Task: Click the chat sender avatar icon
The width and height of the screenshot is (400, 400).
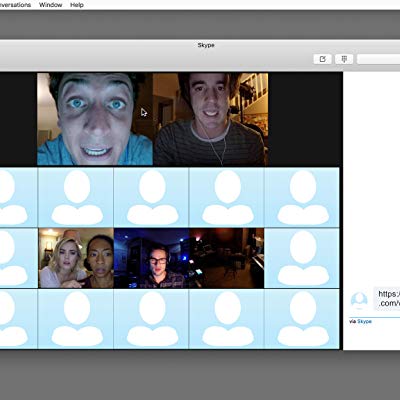Action: 359,300
